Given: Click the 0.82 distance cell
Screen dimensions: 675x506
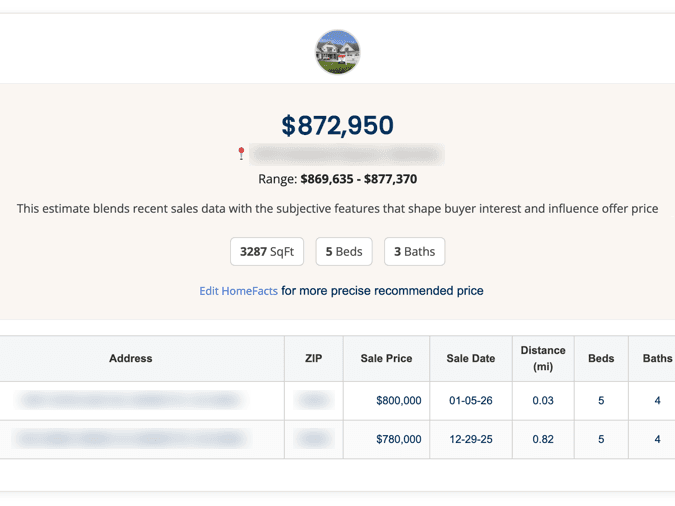Looking at the screenshot, I should (x=543, y=439).
